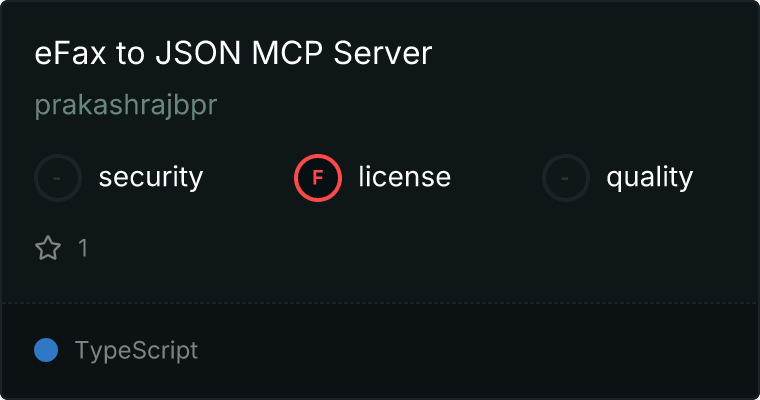Select the license label text
The image size is (760, 400).
point(405,176)
